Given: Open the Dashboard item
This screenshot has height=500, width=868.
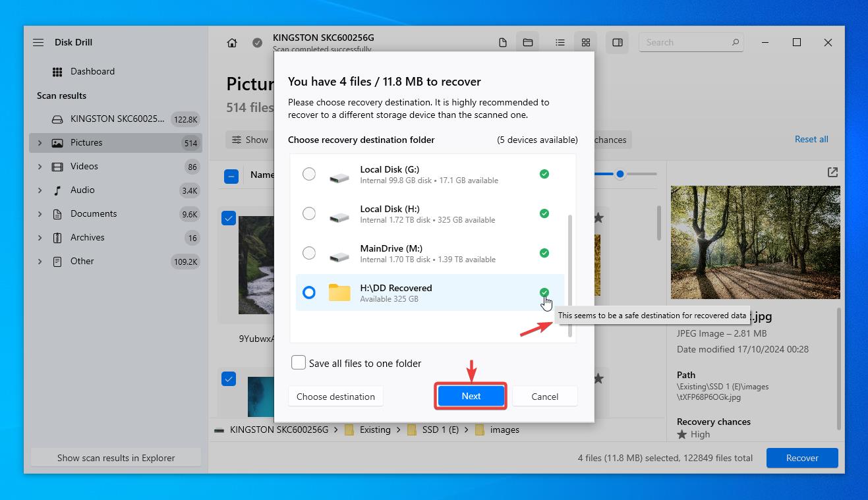Looking at the screenshot, I should [115, 71].
